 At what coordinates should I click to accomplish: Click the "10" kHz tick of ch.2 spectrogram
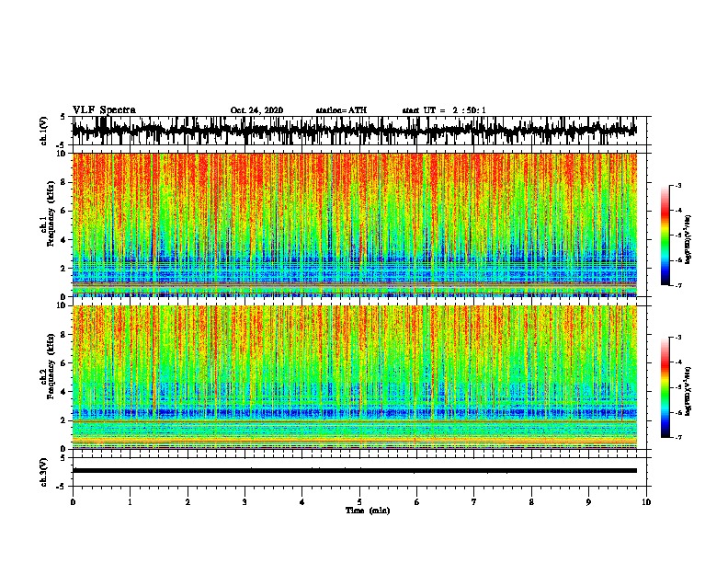tap(63, 305)
